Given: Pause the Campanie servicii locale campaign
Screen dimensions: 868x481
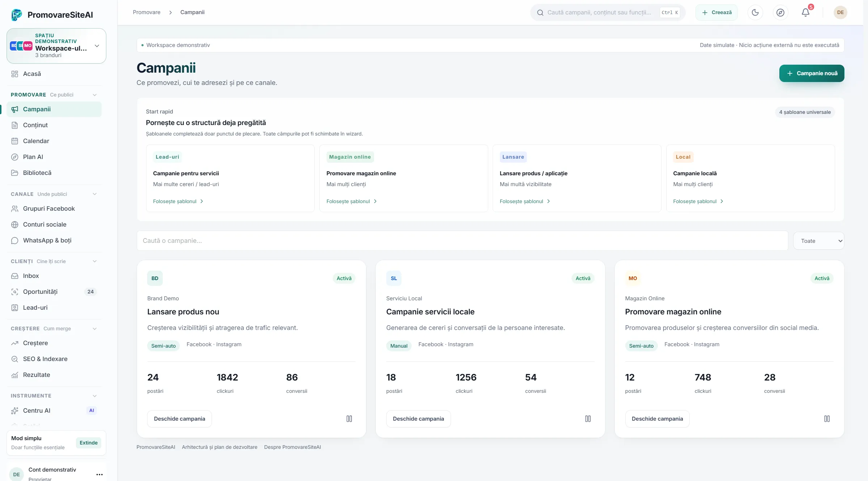Looking at the screenshot, I should (588, 419).
